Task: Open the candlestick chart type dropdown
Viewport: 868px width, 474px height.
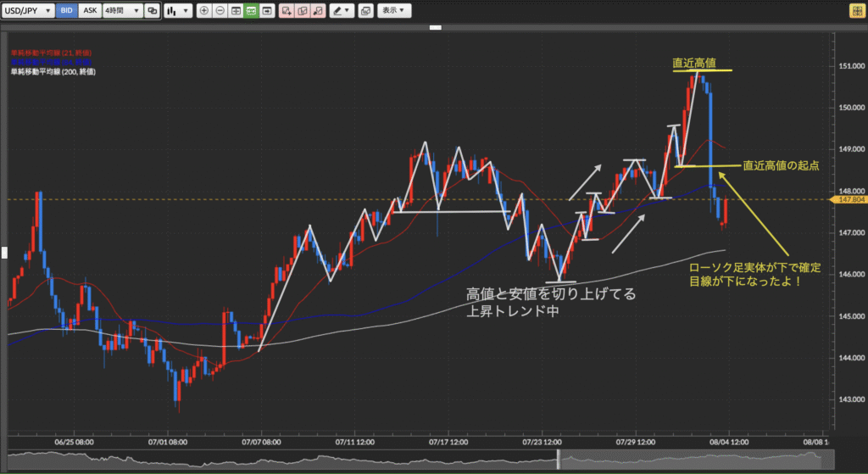Action: [178, 10]
